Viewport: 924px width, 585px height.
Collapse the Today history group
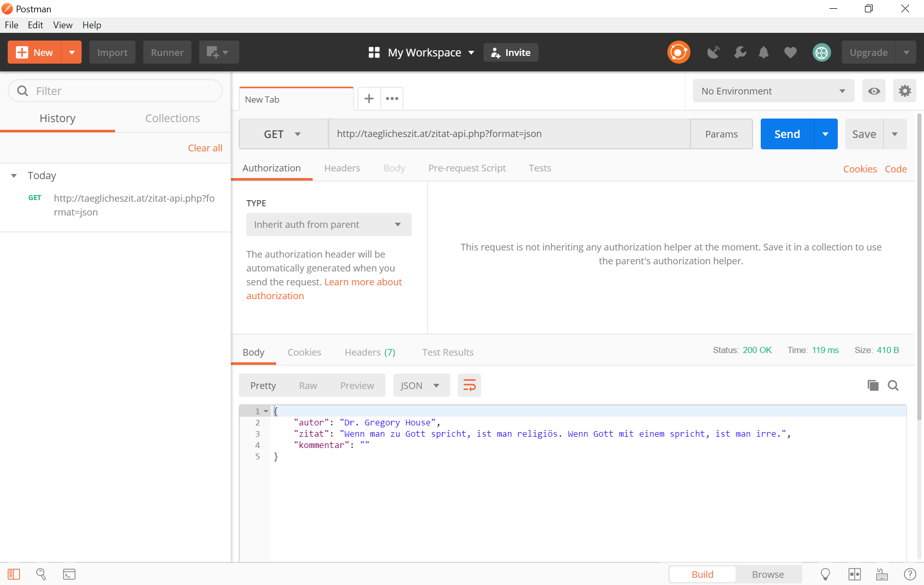click(14, 175)
